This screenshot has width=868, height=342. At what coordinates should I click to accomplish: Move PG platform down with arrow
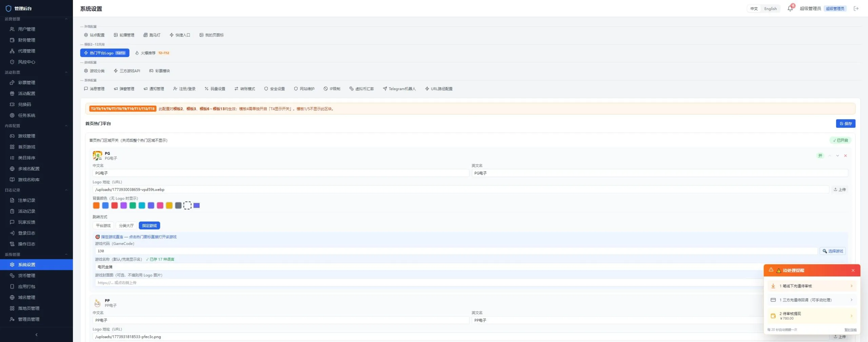[837, 156]
